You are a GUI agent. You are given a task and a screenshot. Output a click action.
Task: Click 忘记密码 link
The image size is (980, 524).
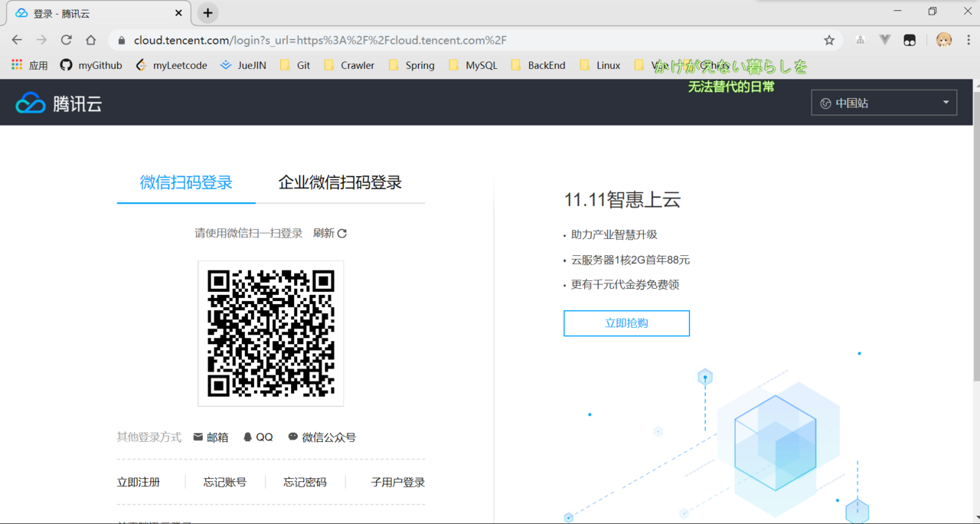[x=305, y=482]
